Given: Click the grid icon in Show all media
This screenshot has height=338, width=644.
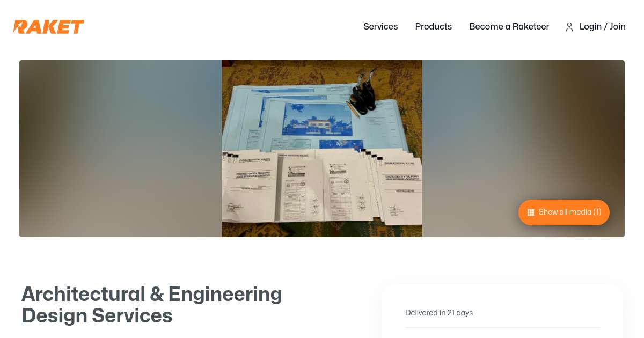Looking at the screenshot, I should point(530,212).
